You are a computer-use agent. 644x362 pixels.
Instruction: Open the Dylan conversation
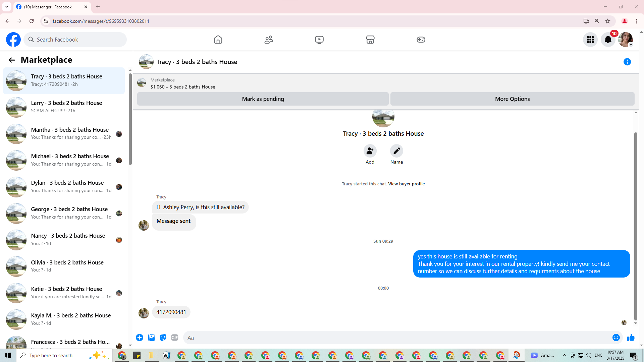click(x=64, y=187)
